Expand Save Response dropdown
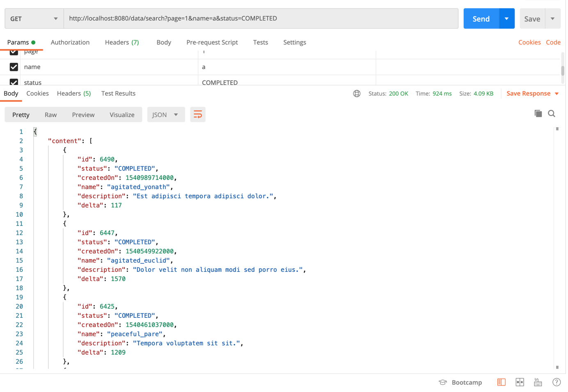This screenshot has height=392, width=568. point(557,94)
